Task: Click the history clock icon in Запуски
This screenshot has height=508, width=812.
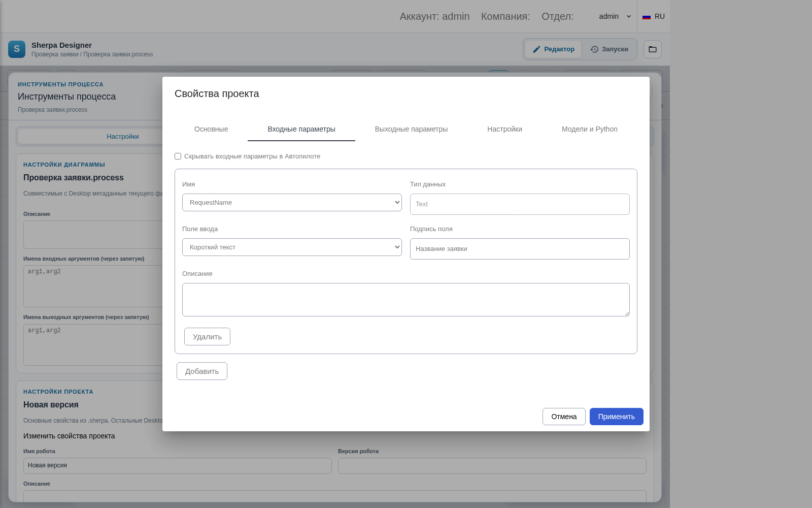Action: coord(594,49)
